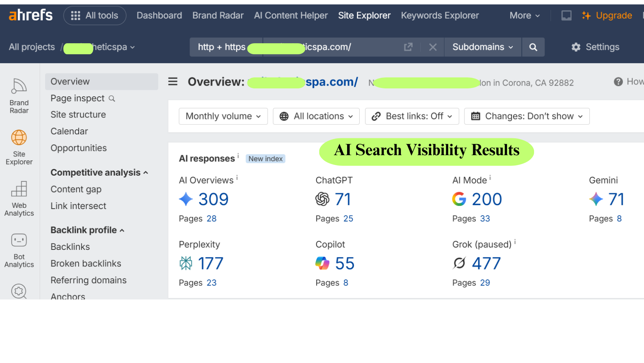644x363 pixels.
Task: Collapse the Competitive analysis section
Action: (x=99, y=172)
